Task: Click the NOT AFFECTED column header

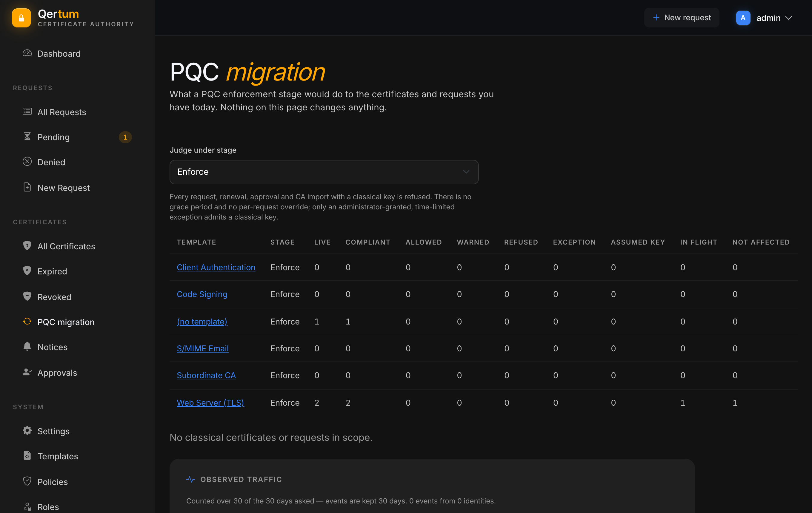Action: pos(761,242)
